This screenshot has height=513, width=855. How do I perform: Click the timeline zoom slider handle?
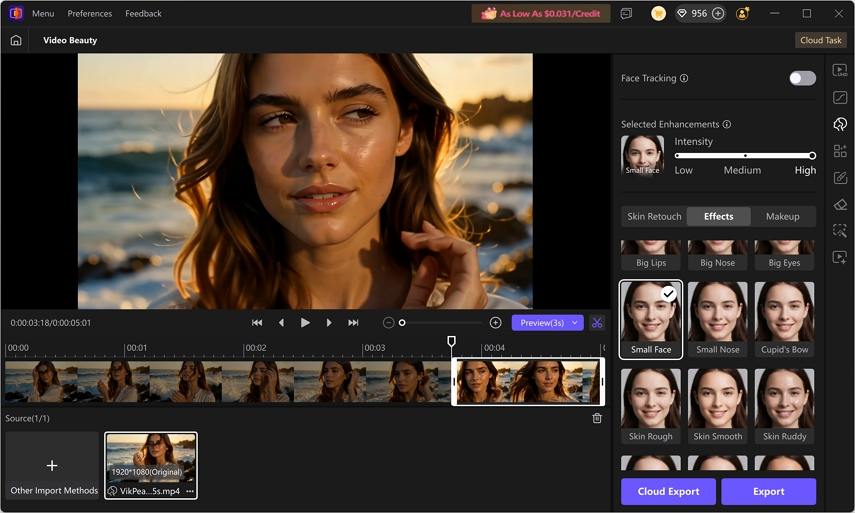tap(402, 323)
